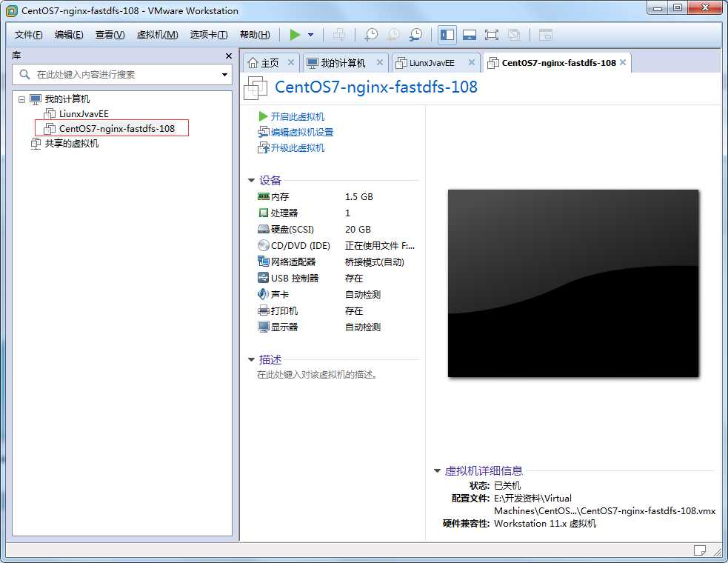Screen dimensions: 728x563
Task: Close the 我的计算机 tab
Action: coord(380,62)
